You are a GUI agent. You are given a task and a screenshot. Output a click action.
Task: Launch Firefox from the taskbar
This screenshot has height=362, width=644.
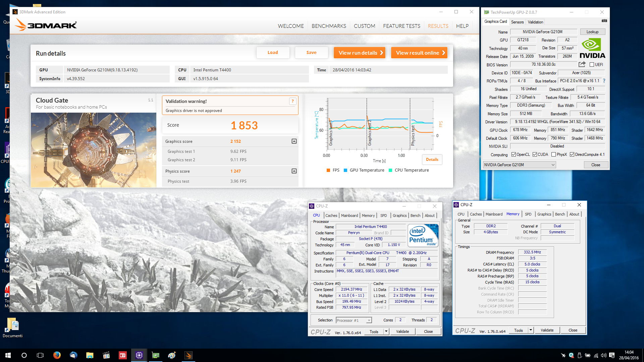point(57,355)
